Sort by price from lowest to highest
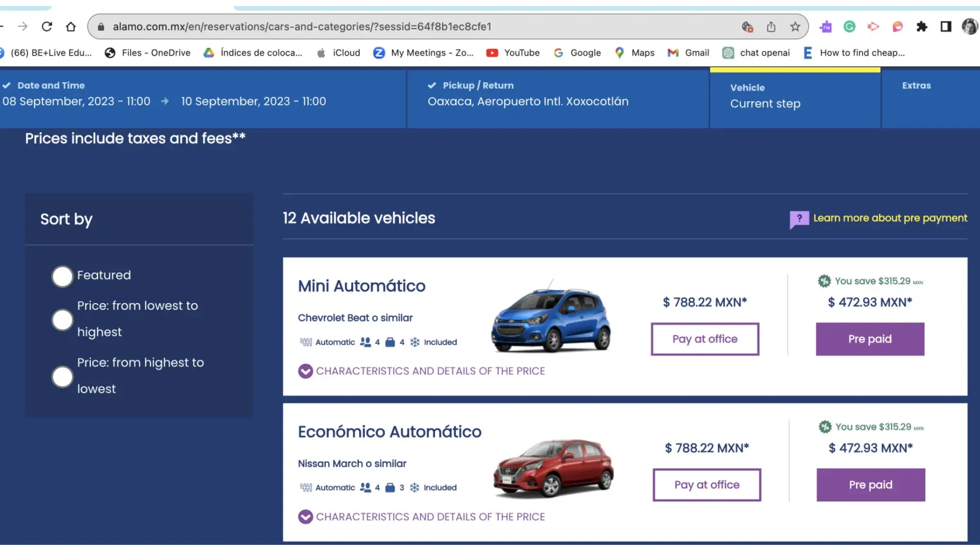This screenshot has width=980, height=551. tap(62, 320)
